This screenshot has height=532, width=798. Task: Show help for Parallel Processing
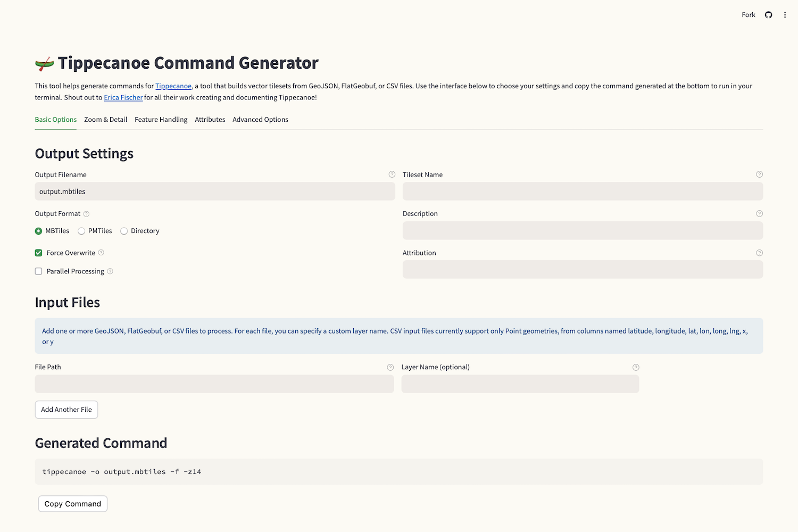point(110,271)
